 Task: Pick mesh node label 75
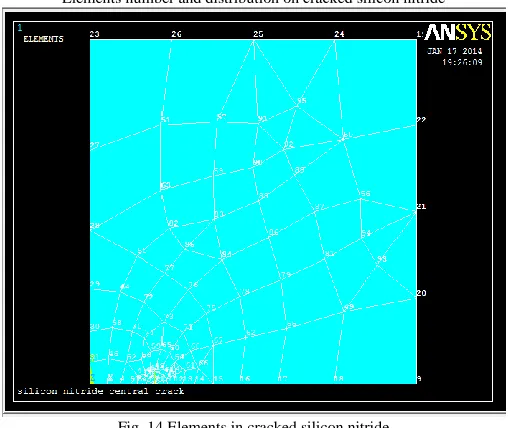tap(211, 308)
